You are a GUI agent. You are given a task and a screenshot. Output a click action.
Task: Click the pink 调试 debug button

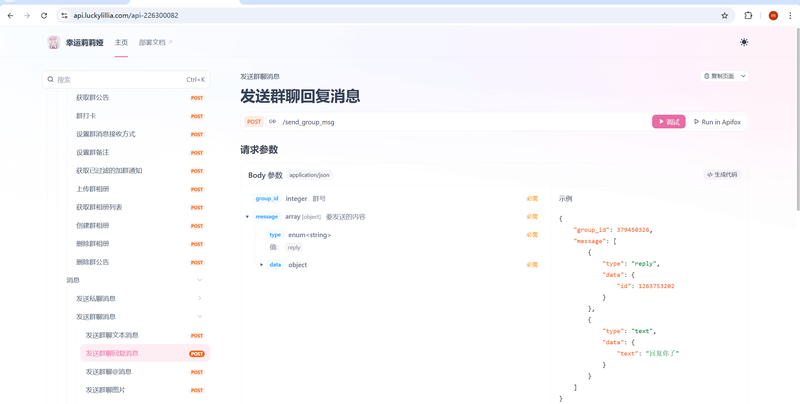[668, 122]
